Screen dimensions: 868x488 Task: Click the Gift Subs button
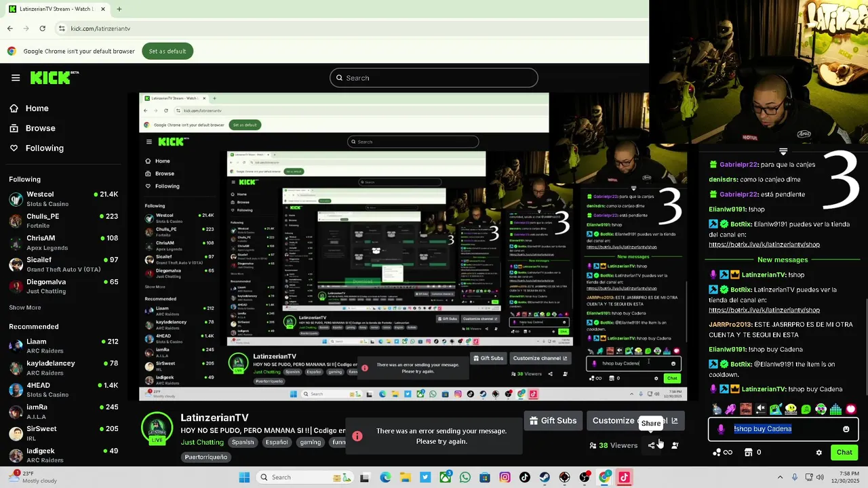553,421
